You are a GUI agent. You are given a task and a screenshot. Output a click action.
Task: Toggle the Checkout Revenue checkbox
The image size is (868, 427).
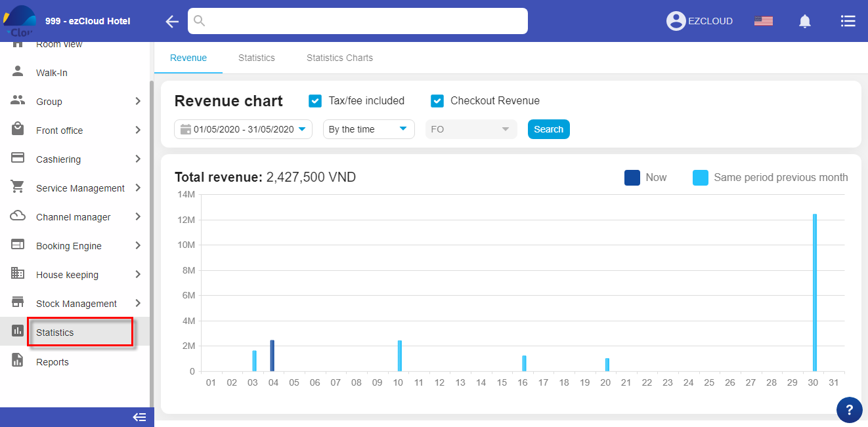point(437,101)
